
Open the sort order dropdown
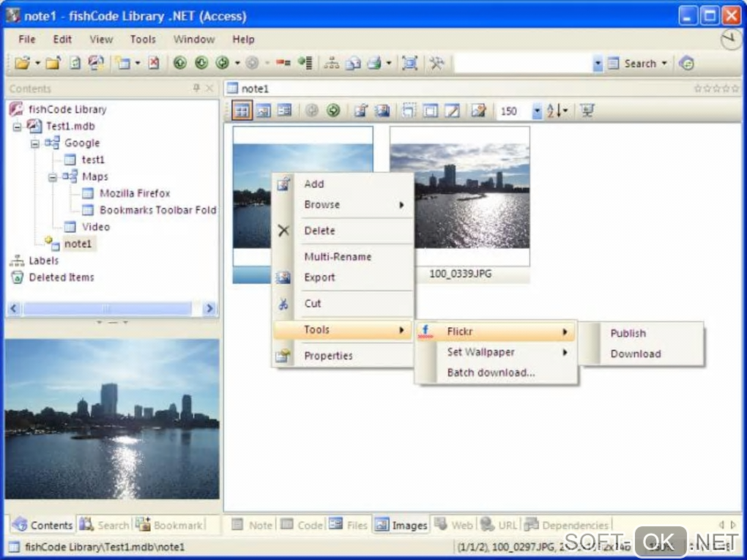click(565, 111)
